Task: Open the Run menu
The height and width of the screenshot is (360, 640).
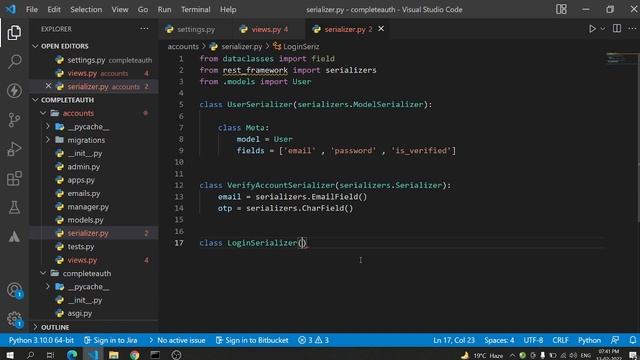Action: tap(164, 9)
